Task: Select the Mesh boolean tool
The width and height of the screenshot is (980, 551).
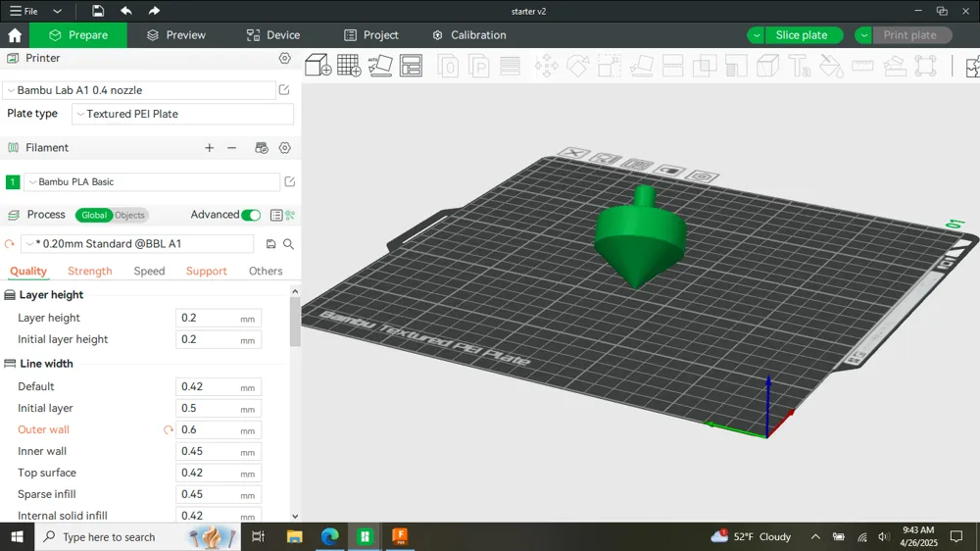Action: click(705, 66)
